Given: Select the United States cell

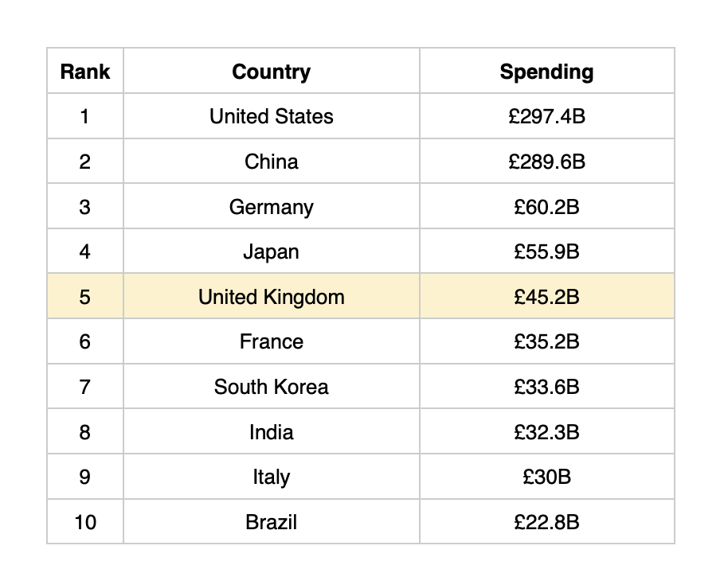Looking at the screenshot, I should click(x=271, y=116).
